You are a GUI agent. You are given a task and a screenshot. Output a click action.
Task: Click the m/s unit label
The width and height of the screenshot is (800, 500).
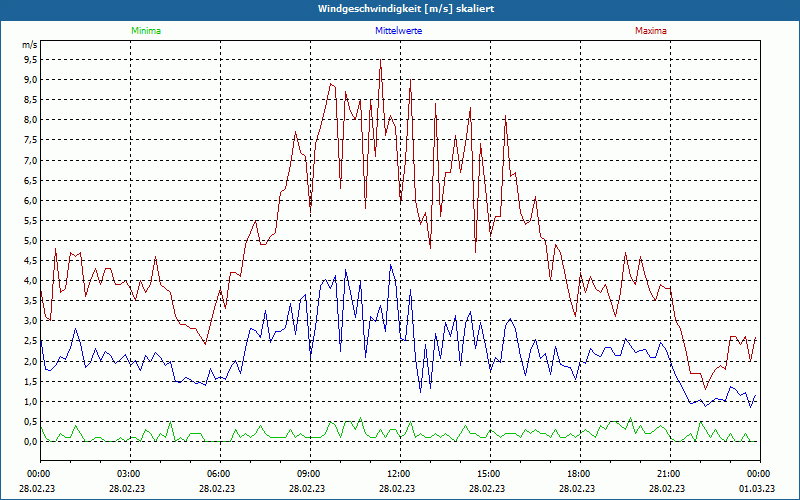click(x=29, y=45)
